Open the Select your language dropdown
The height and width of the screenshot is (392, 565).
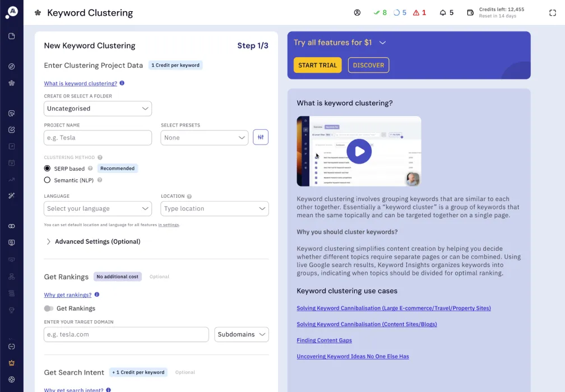98,209
